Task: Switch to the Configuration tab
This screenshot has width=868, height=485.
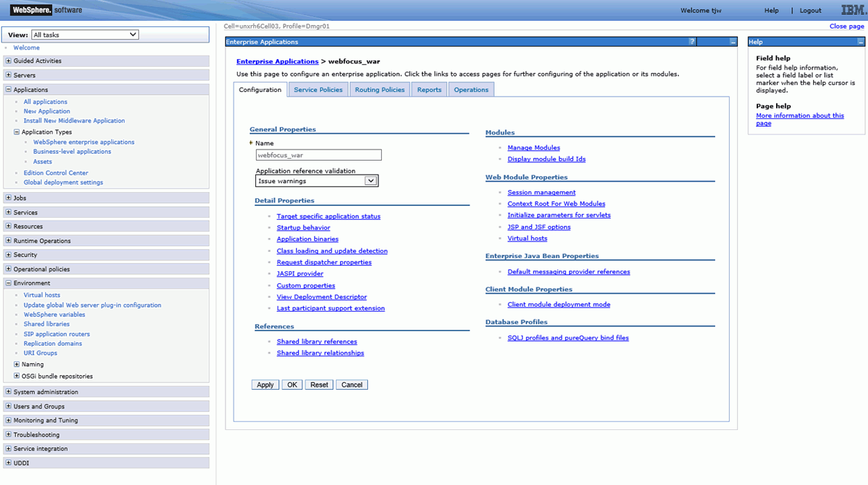Action: coord(260,90)
